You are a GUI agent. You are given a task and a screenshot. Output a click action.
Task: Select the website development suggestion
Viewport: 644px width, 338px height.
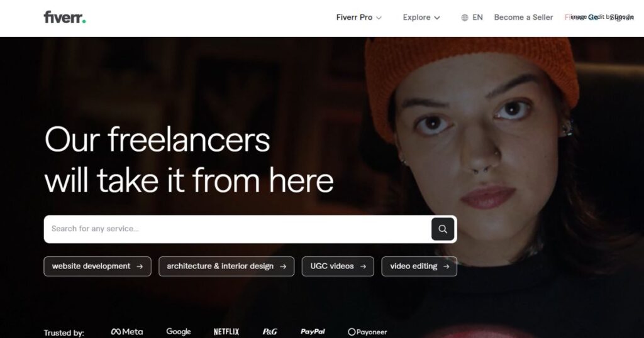[x=97, y=266]
